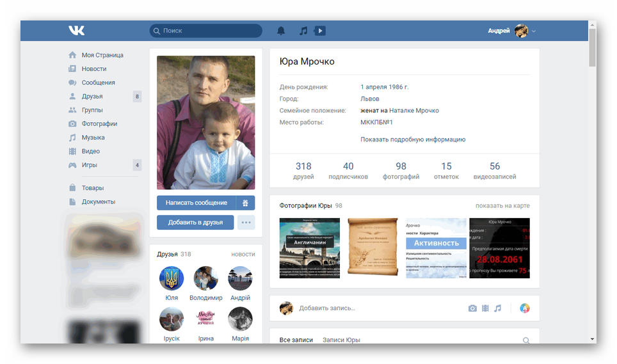Send a gift using the gift icon
The image size is (617, 364).
tap(246, 203)
